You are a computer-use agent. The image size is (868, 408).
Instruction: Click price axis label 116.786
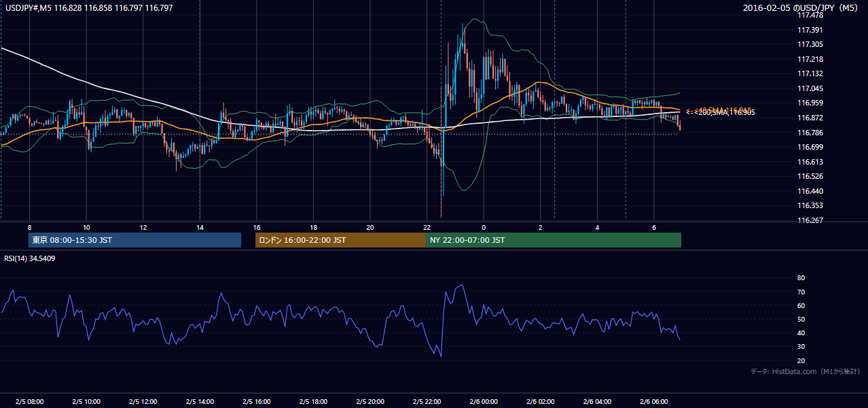810,133
